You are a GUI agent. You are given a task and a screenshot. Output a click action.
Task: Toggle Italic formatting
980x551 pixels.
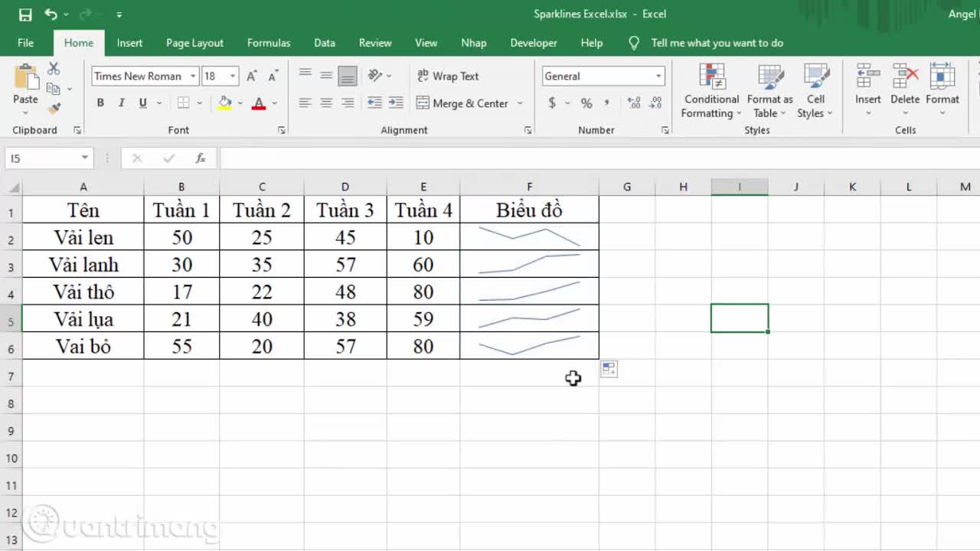click(x=121, y=103)
